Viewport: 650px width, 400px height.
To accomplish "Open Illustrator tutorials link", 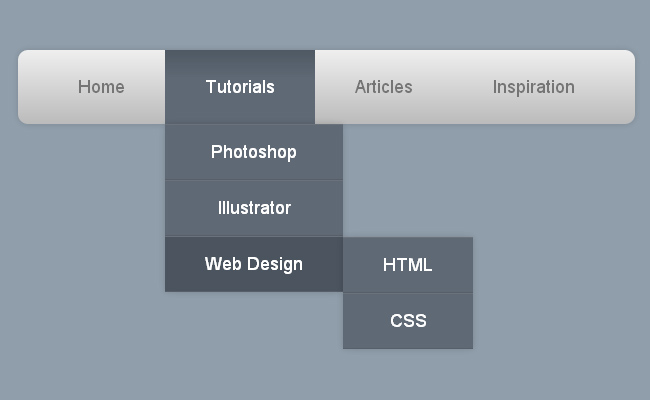I will tap(254, 208).
